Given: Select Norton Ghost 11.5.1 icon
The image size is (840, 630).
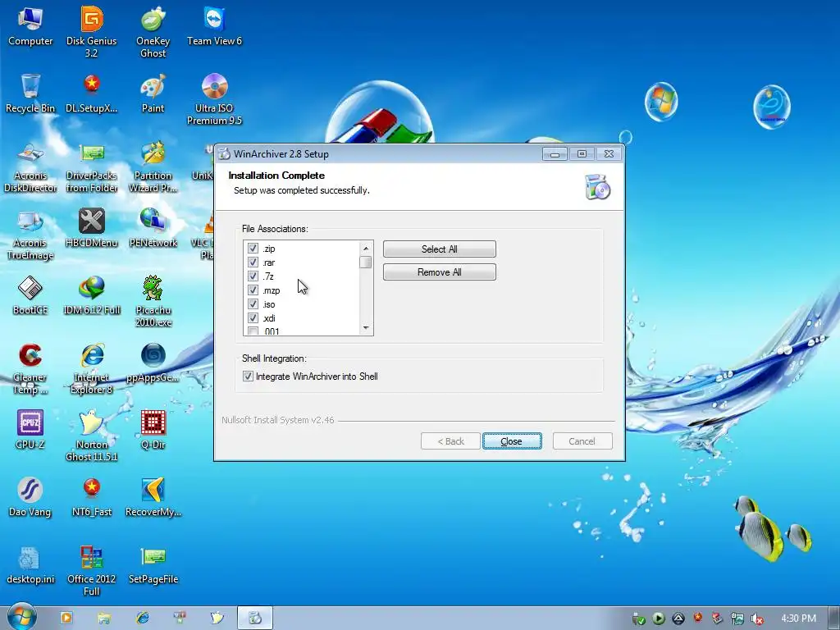Looking at the screenshot, I should (x=92, y=436).
